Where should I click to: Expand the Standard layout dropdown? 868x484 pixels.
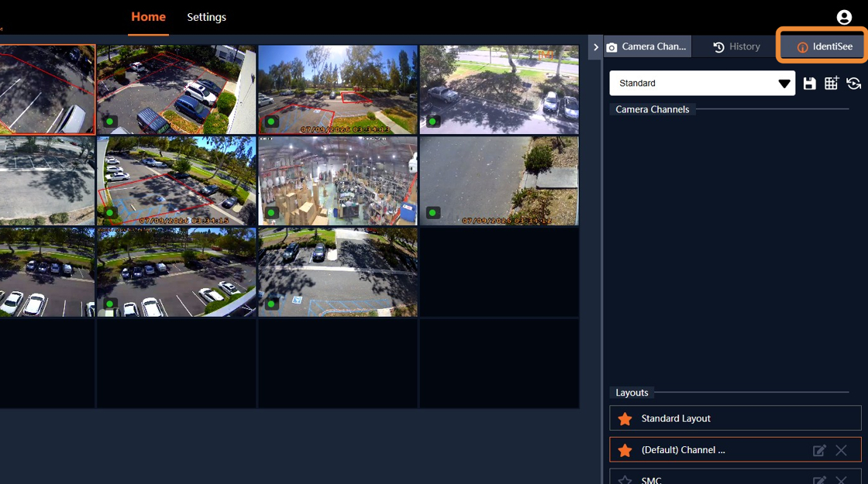(x=702, y=83)
